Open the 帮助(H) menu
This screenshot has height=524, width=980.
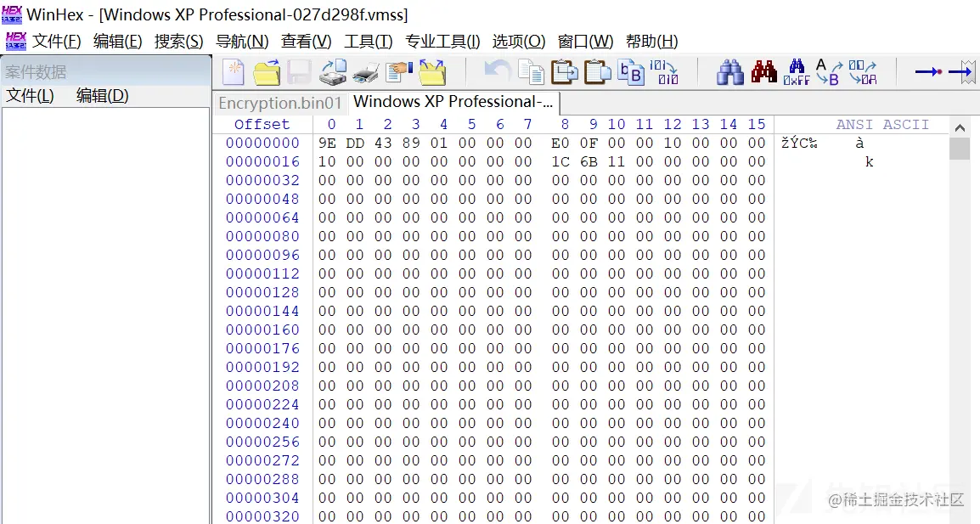(652, 42)
